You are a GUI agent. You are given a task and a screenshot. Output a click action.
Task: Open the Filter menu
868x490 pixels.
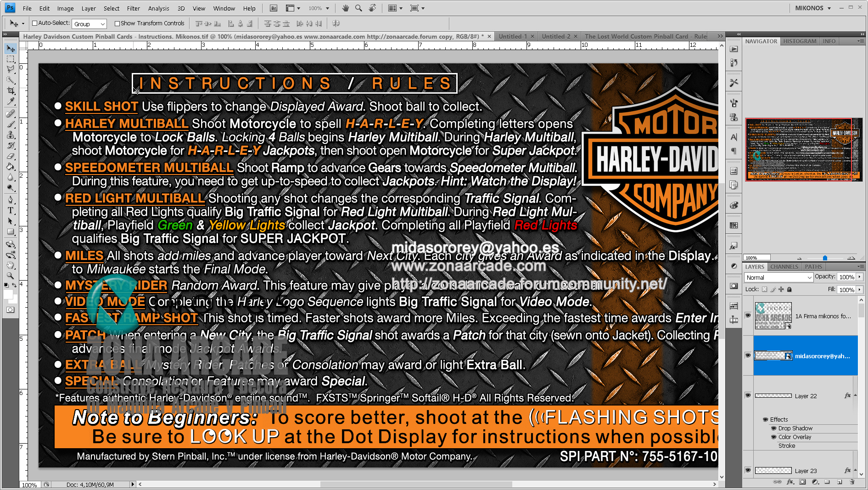[133, 8]
